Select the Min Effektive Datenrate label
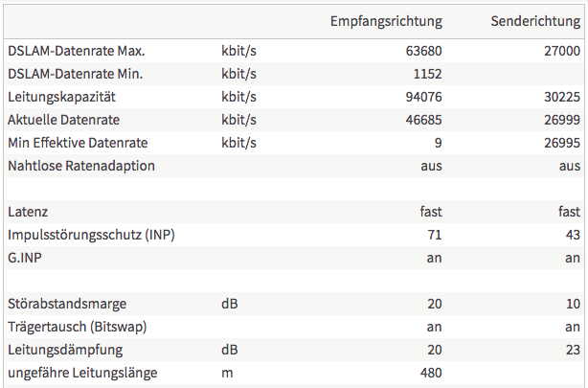The width and height of the screenshot is (588, 388). coord(78,143)
